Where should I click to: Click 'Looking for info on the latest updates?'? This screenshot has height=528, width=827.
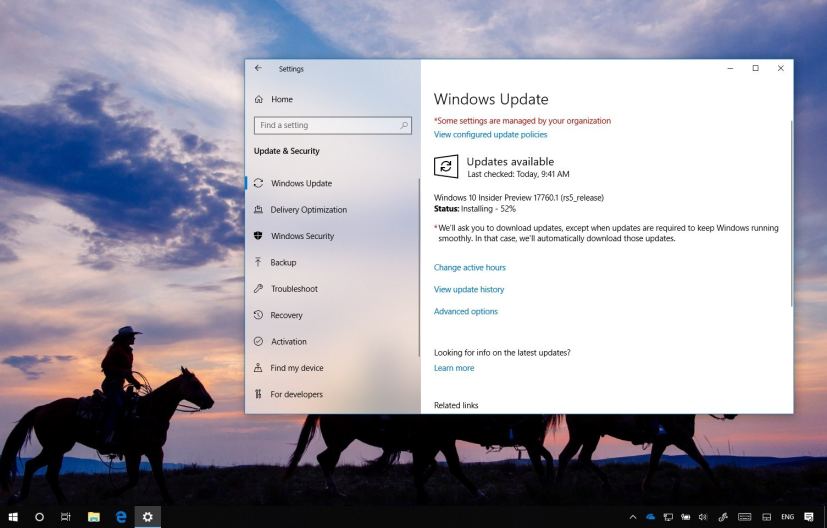click(x=502, y=352)
